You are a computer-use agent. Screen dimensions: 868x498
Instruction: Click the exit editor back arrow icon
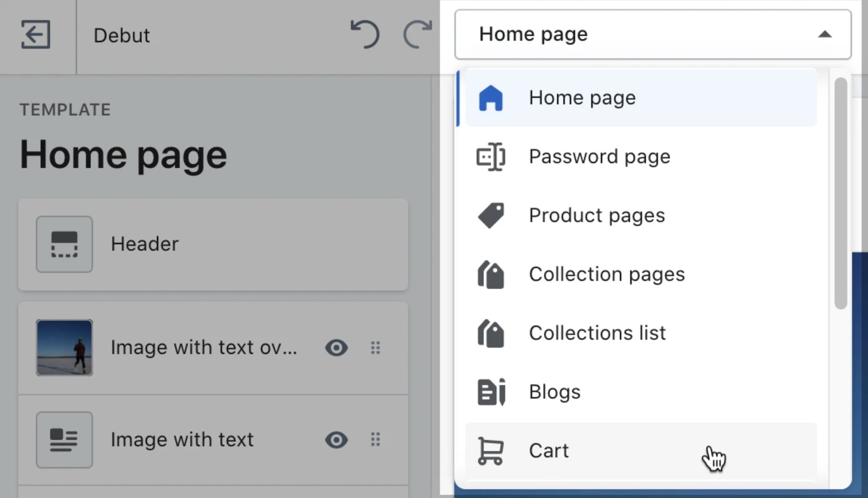(36, 35)
